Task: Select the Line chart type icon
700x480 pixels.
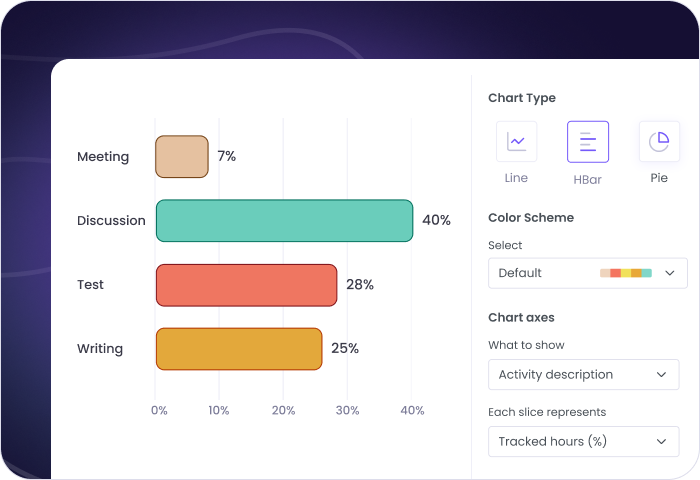Action: tap(516, 142)
